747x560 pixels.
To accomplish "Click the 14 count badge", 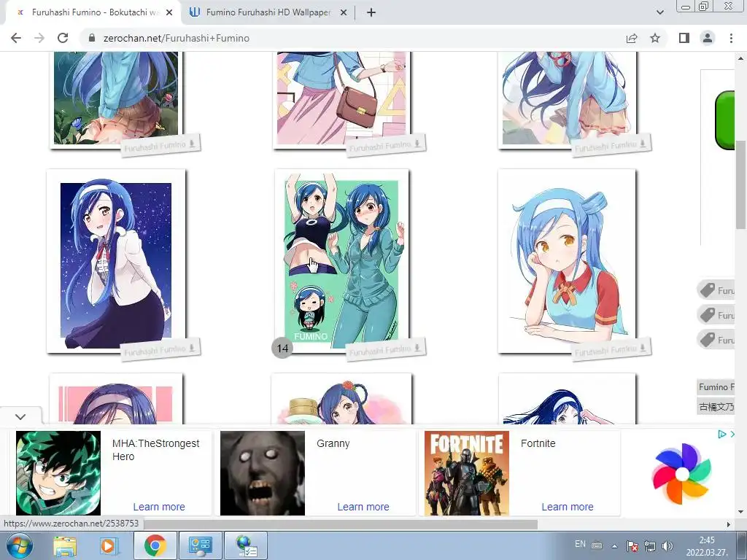I will tap(282, 348).
